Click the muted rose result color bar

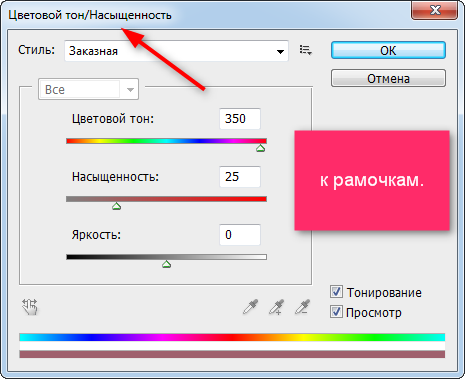tap(232, 354)
